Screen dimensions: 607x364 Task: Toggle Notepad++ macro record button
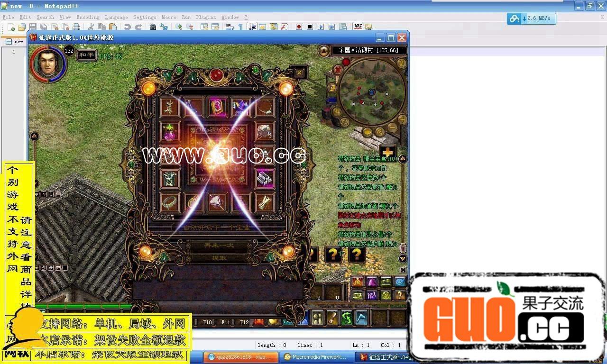coord(299,27)
